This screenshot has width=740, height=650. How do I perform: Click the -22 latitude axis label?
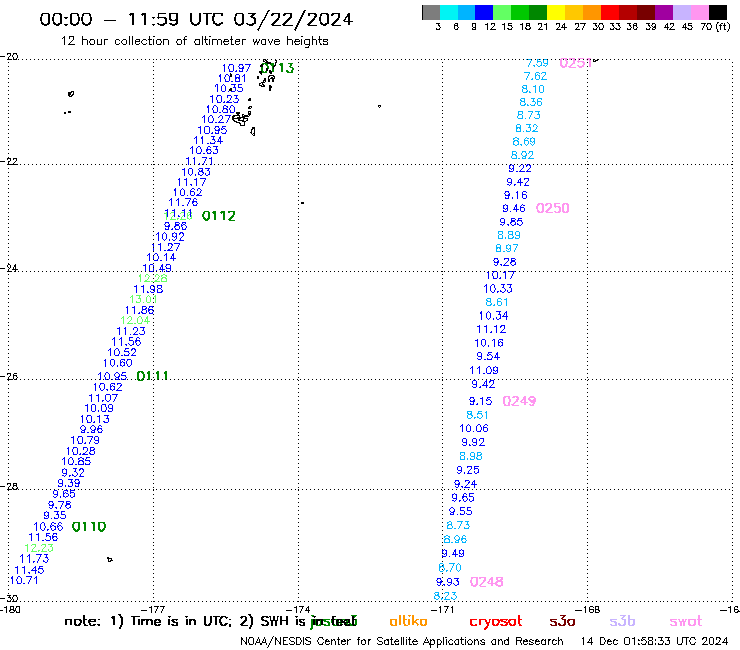tap(9, 161)
